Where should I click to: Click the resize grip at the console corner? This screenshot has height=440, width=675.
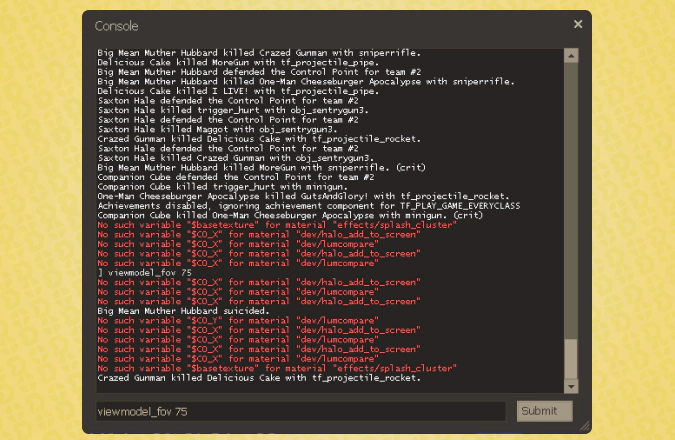[x=585, y=427]
